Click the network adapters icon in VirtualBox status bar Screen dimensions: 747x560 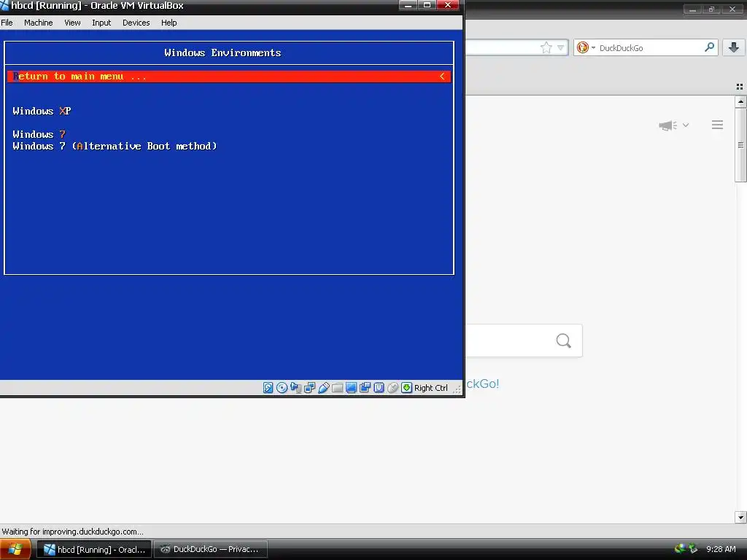(x=309, y=388)
